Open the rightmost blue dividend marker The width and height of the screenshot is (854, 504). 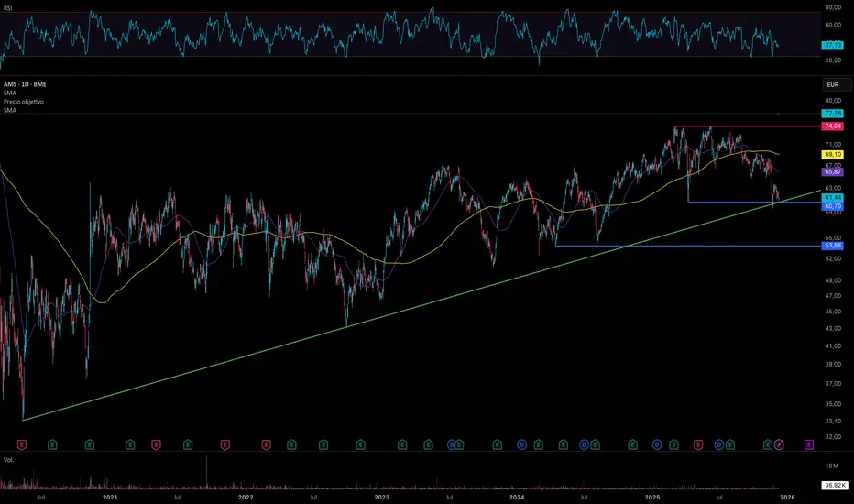(x=719, y=445)
